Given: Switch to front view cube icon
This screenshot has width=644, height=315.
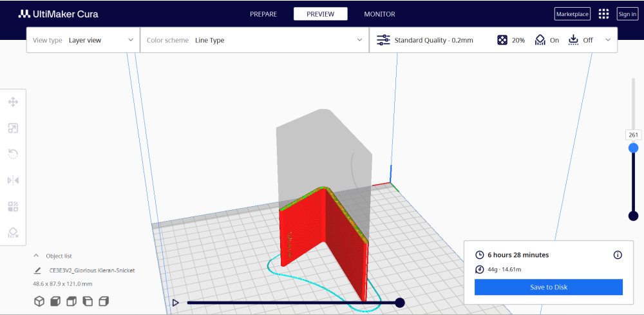Looking at the screenshot, I should click(55, 301).
